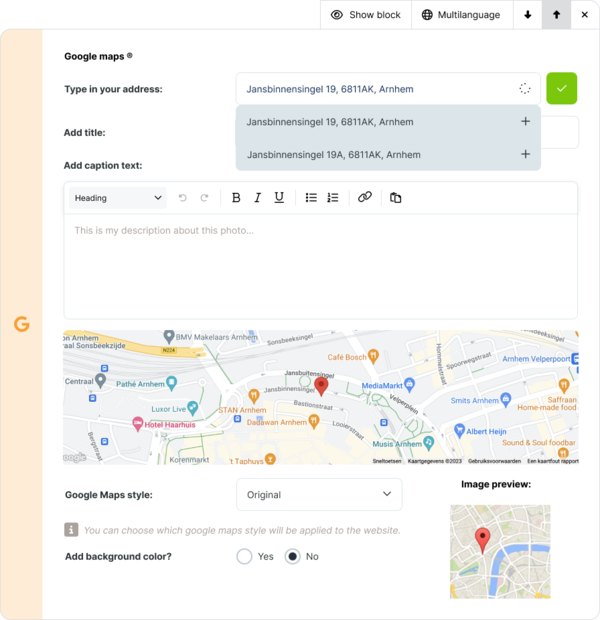
Task: Click into caption description text area
Action: (x=321, y=266)
